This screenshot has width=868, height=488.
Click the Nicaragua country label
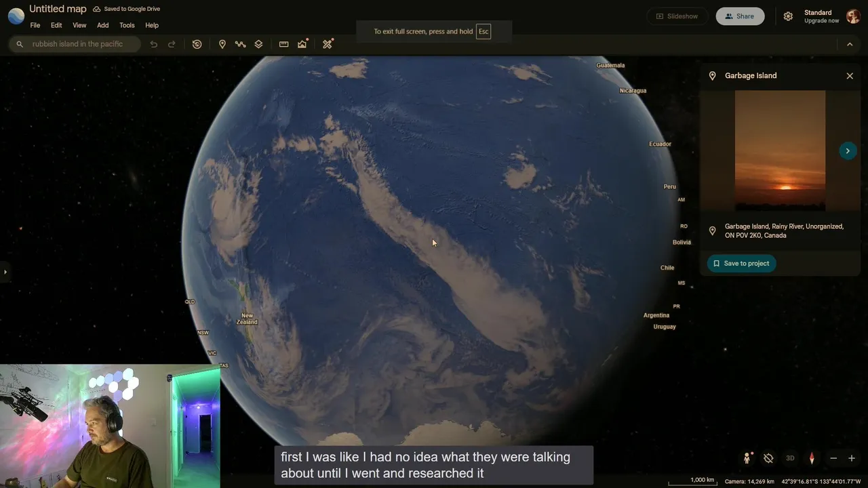pos(633,90)
